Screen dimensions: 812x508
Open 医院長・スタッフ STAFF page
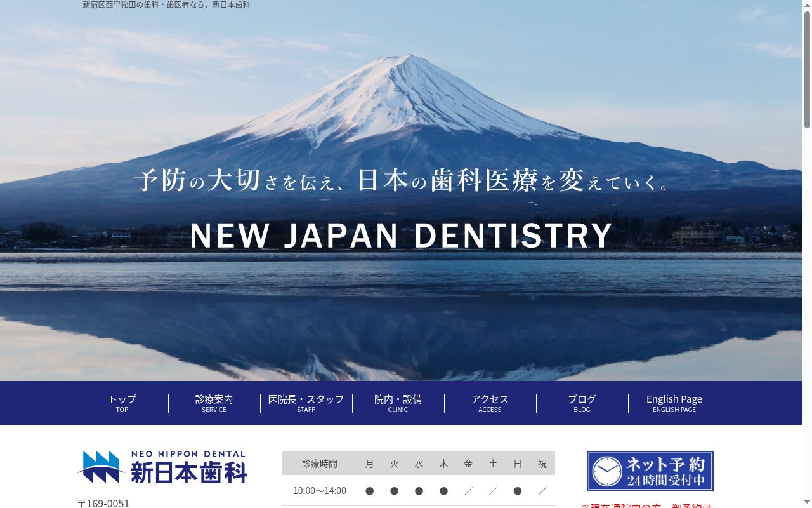point(306,403)
